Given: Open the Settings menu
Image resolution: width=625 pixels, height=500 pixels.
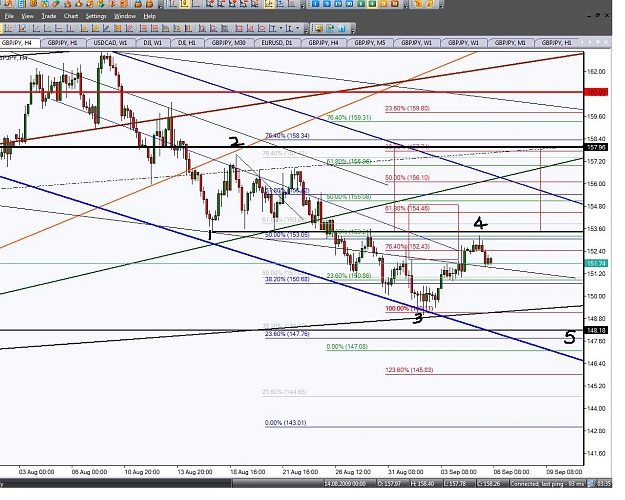Looking at the screenshot, I should [x=96, y=16].
